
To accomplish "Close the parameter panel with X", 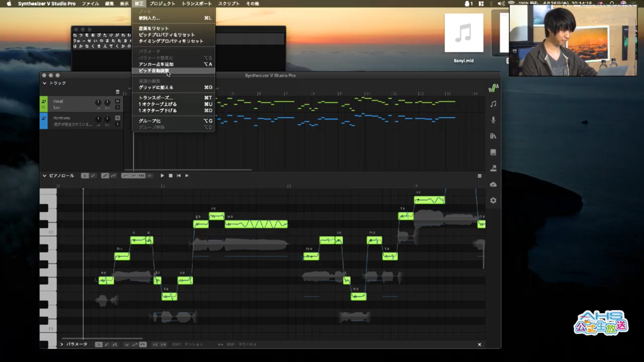I will tap(479, 344).
